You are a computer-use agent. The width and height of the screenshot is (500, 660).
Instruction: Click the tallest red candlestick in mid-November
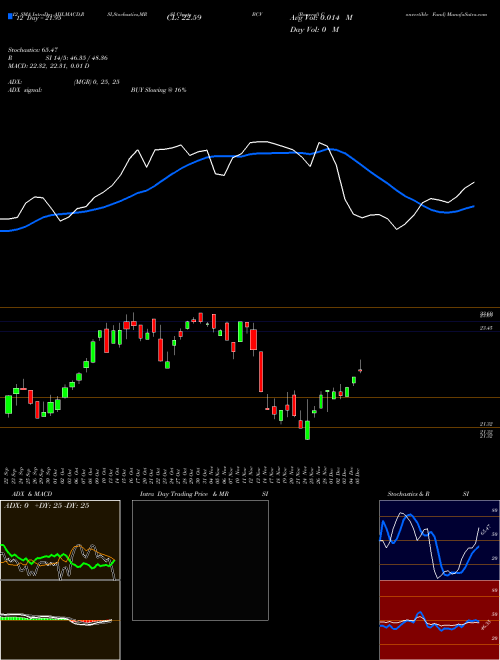click(261, 372)
